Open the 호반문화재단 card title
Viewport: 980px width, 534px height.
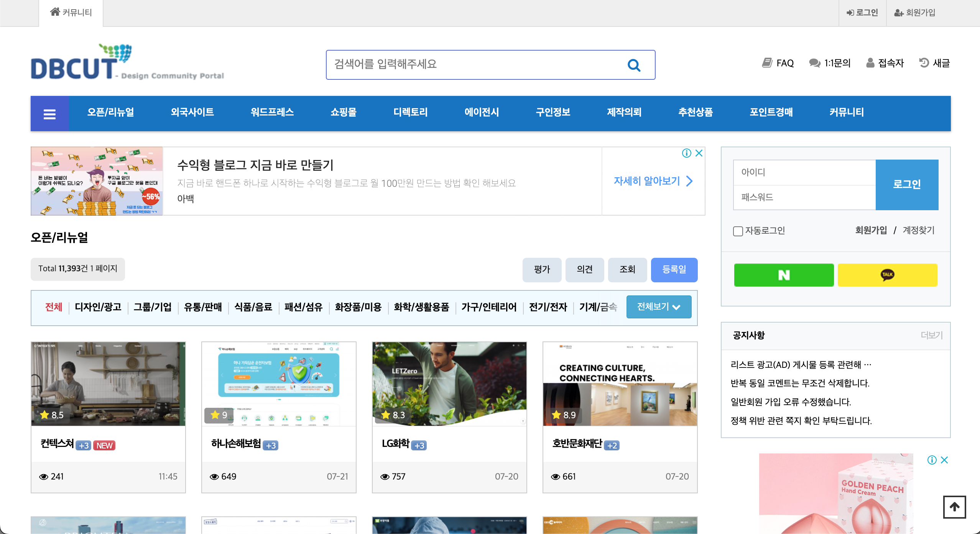pos(577,443)
